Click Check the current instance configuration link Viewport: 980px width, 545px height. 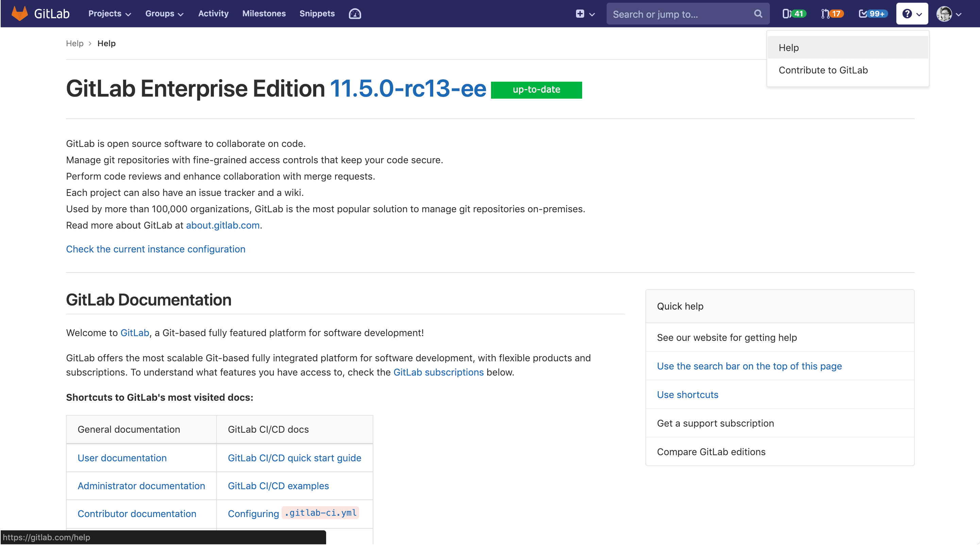[156, 249]
